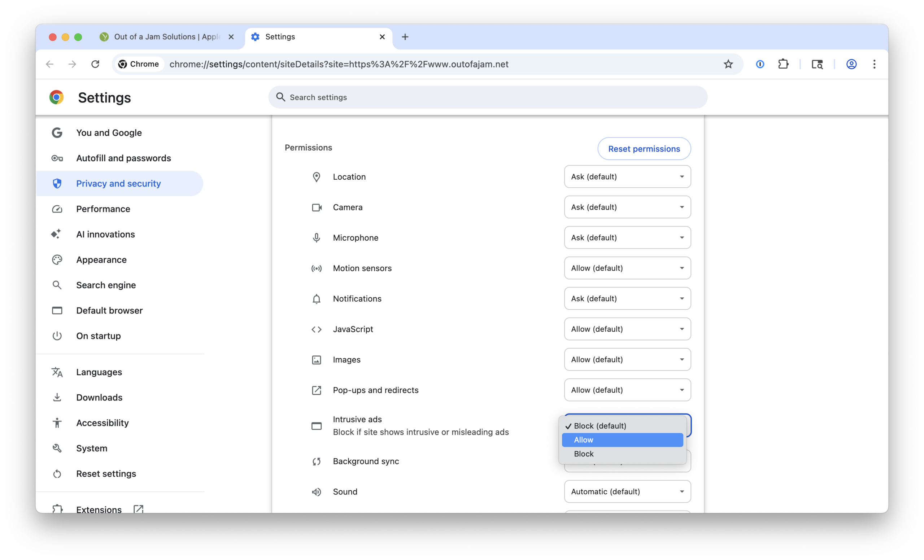Click the Search settings field
This screenshot has height=560, width=924.
pyautogui.click(x=488, y=97)
